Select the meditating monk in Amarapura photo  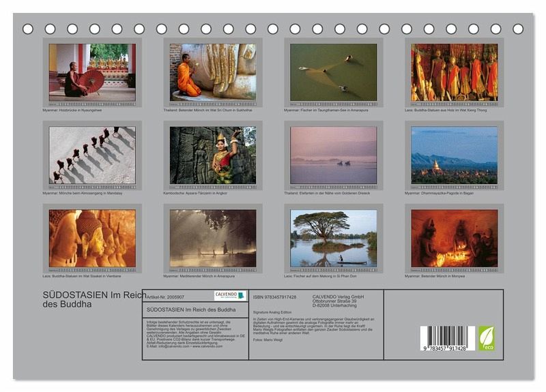(213, 238)
